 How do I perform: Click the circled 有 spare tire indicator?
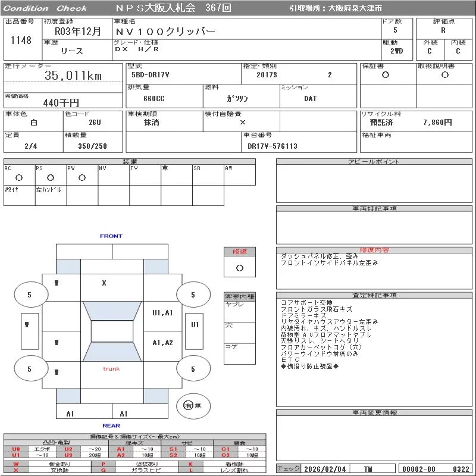[189, 405]
